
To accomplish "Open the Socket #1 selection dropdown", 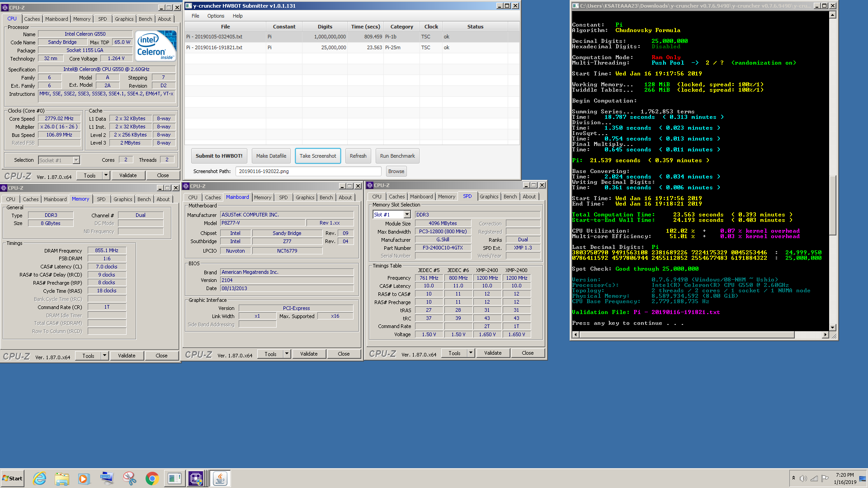I will [76, 160].
